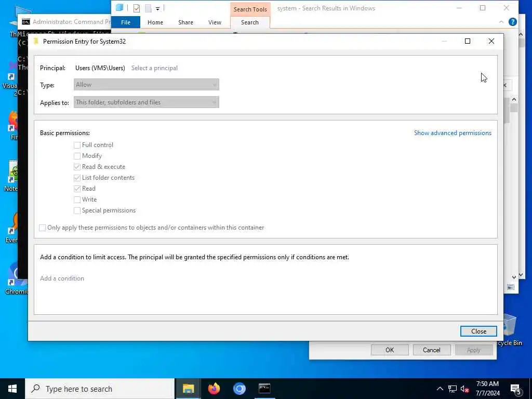The width and height of the screenshot is (532, 399).
Task: Launch Firefox from the taskbar
Action: click(214, 389)
